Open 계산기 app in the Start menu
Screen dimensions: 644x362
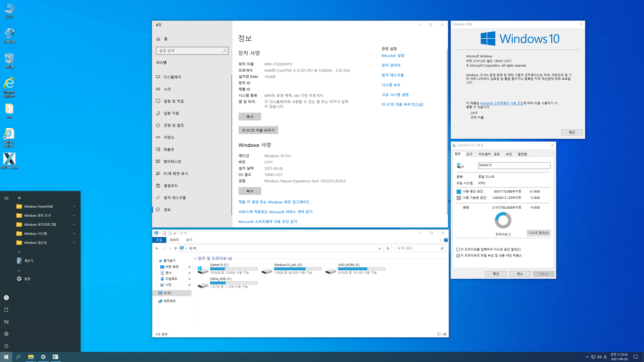pos(47,261)
